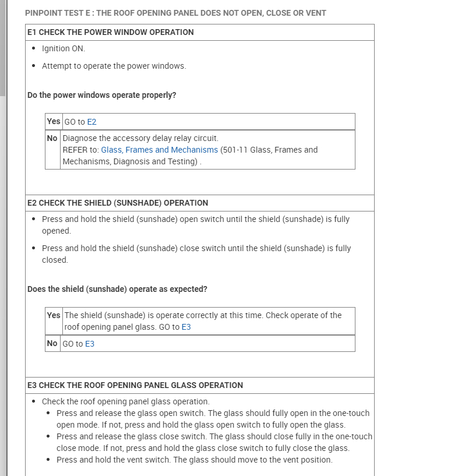Click the 'Press and hold the vent switch' step
Viewport: 458px width, 476px height.
[x=194, y=460]
